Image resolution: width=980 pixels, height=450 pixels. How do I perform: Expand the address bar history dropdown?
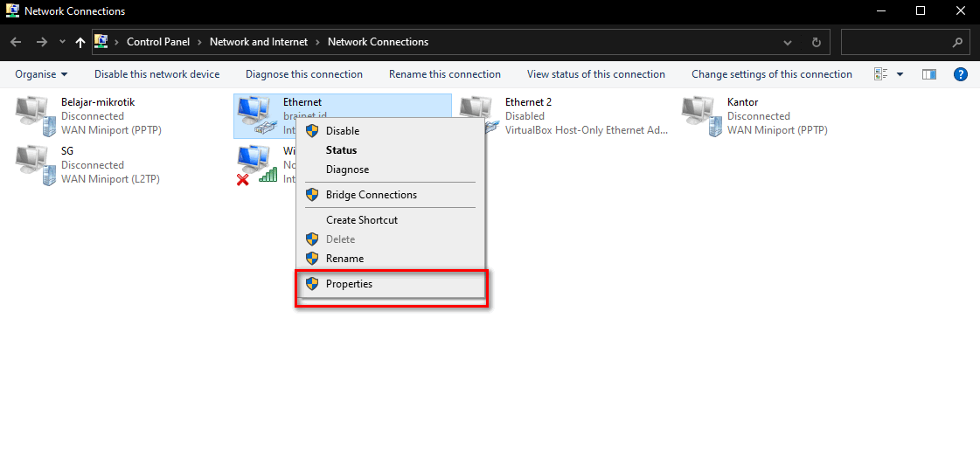[789, 42]
